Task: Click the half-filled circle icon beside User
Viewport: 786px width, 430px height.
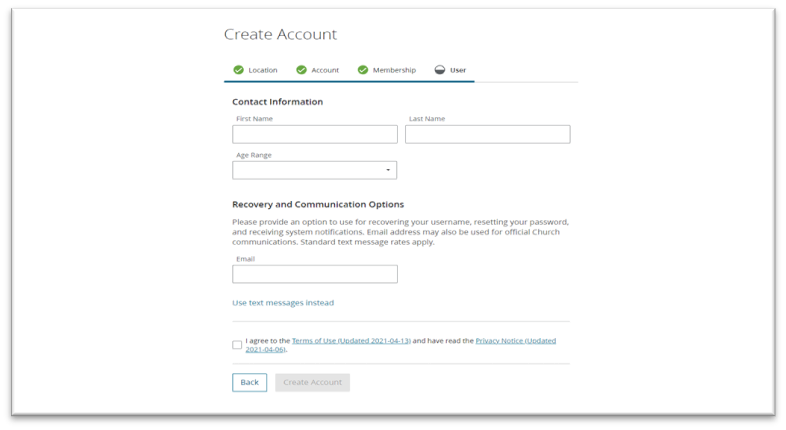Action: [440, 70]
